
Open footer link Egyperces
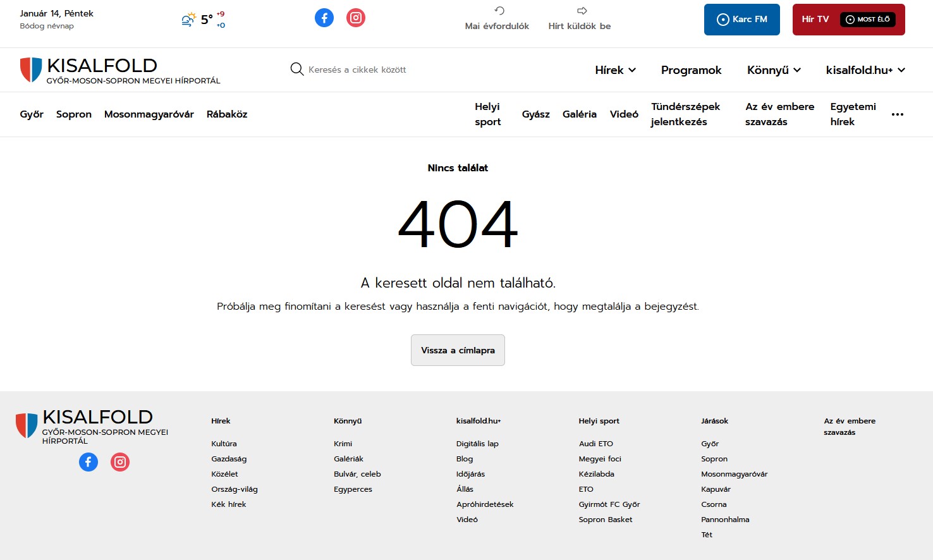pos(353,489)
